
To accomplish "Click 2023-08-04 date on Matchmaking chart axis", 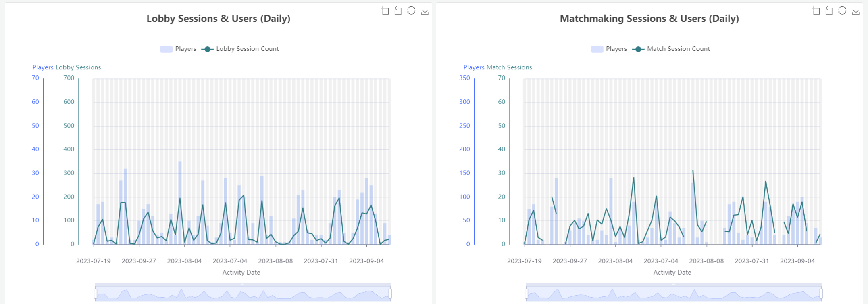I will pos(615,261).
